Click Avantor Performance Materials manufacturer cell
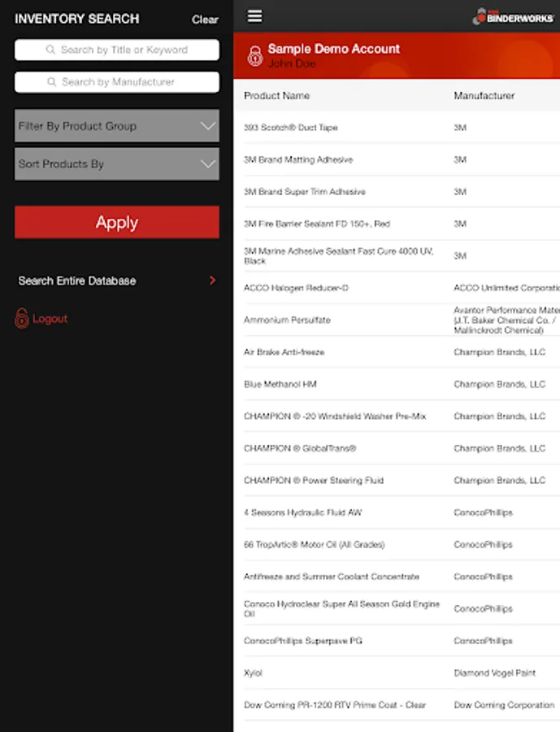Screen dimensions: 560x732 506,320
